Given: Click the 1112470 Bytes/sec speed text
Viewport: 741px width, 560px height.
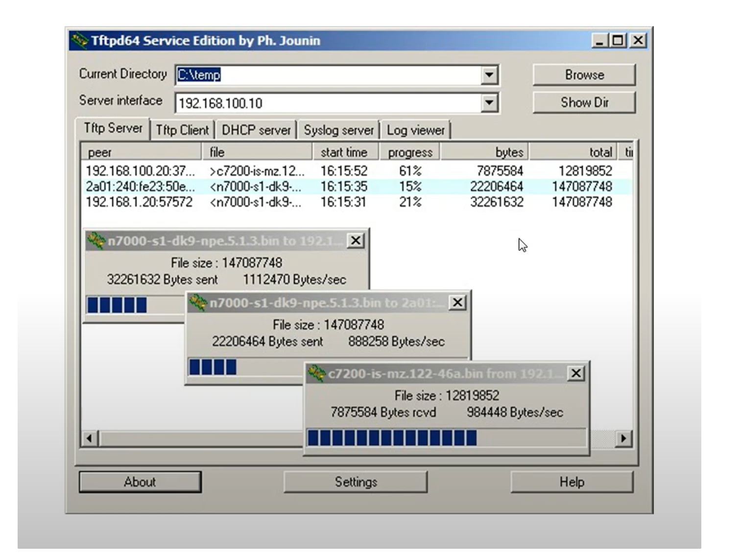Looking at the screenshot, I should 294,280.
